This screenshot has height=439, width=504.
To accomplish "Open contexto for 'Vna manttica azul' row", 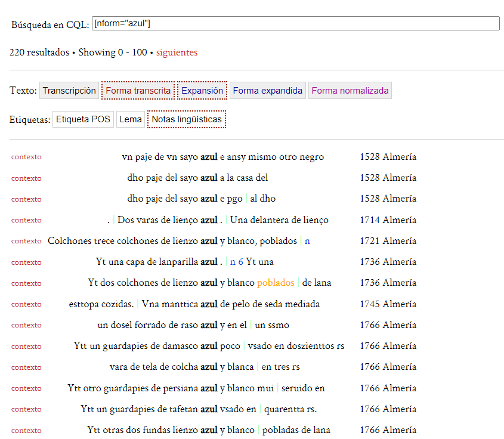I will (26, 304).
